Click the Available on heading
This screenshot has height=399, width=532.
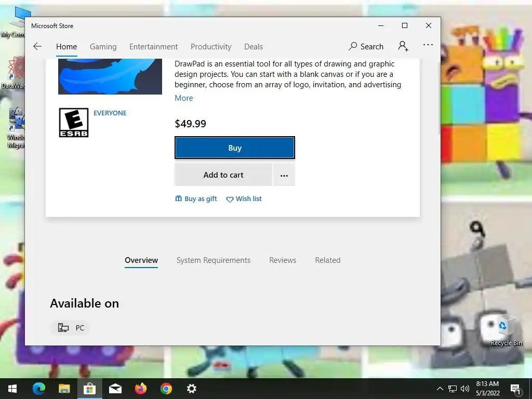pos(85,303)
